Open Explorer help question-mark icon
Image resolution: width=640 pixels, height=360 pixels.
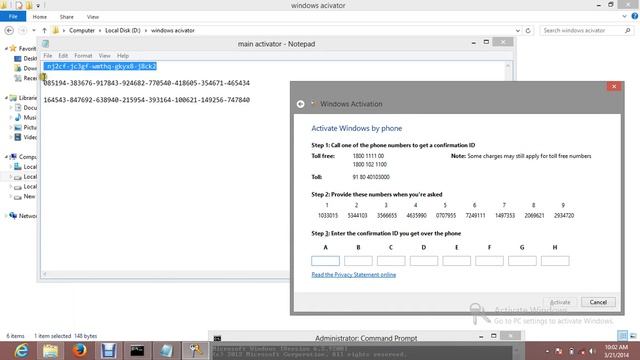635,16
